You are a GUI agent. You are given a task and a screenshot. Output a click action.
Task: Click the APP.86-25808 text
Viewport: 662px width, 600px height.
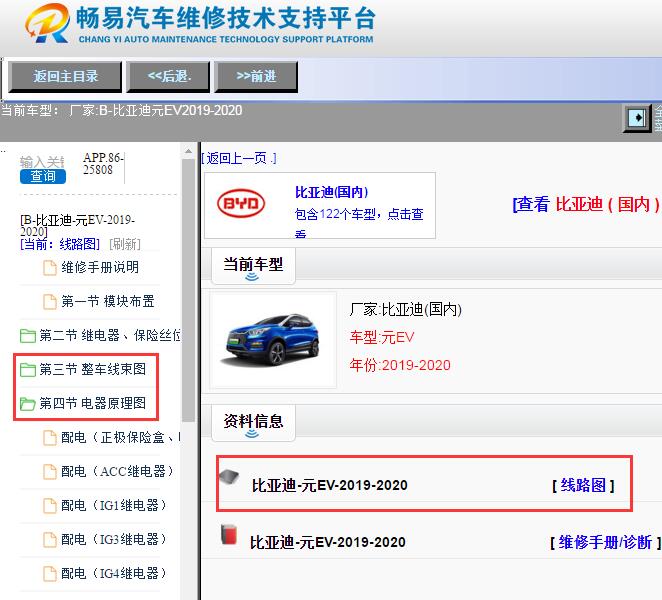click(x=103, y=164)
